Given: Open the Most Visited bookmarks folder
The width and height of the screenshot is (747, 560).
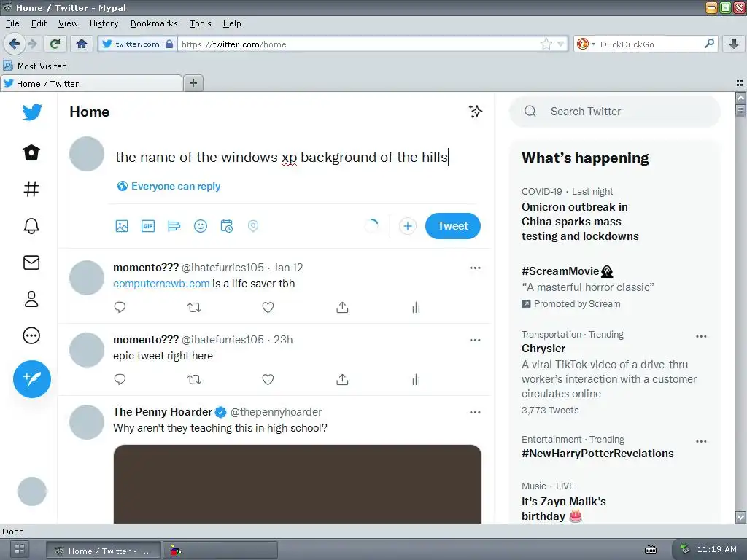Looking at the screenshot, I should (35, 66).
